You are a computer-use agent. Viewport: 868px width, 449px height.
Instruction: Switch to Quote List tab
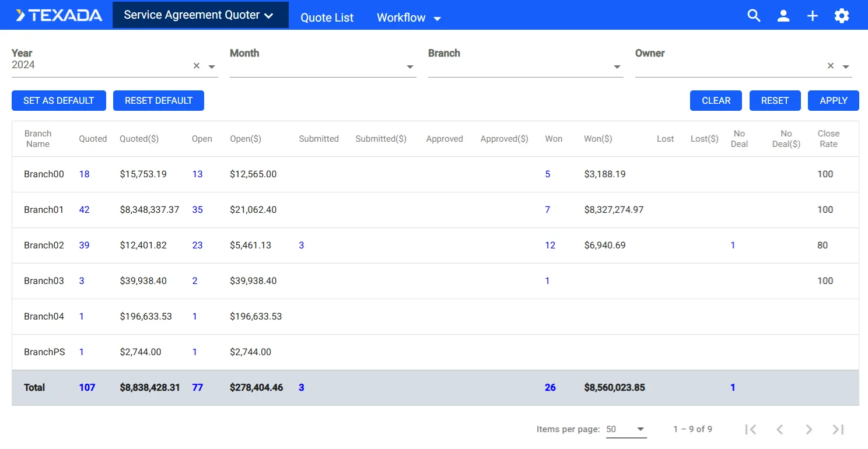327,17
